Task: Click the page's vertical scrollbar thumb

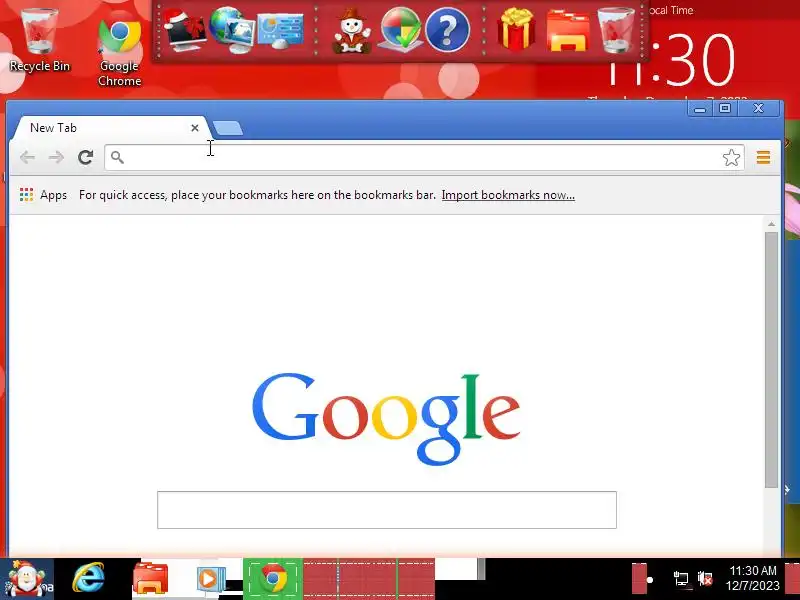Action: [771, 360]
